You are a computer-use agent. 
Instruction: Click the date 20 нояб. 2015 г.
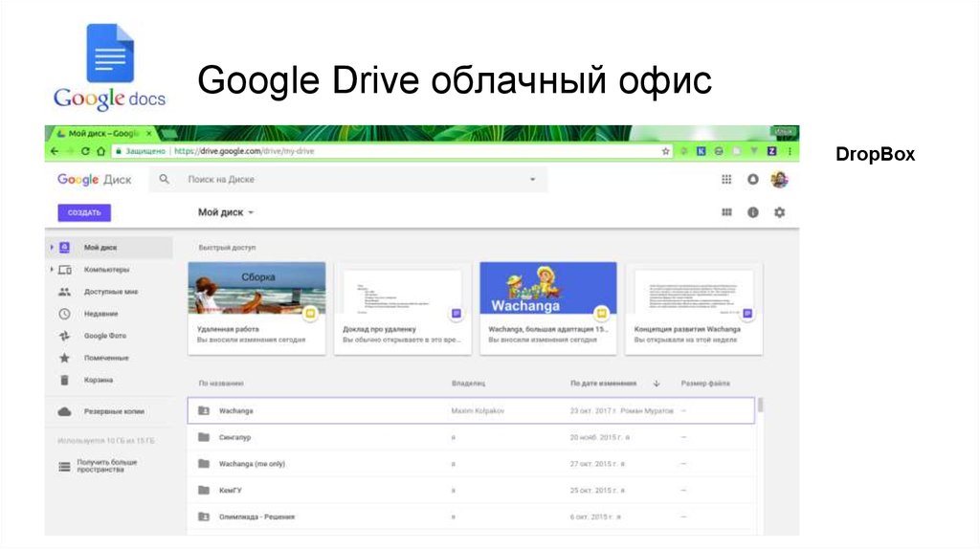tap(595, 438)
